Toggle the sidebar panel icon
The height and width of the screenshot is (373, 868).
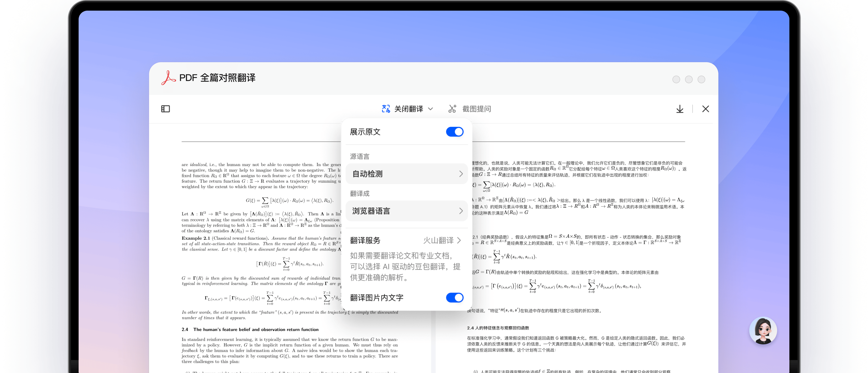pyautogui.click(x=165, y=109)
